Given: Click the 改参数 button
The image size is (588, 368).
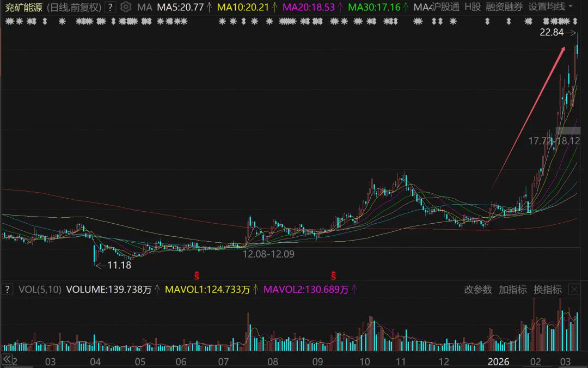Looking at the screenshot, I should coord(477,290).
